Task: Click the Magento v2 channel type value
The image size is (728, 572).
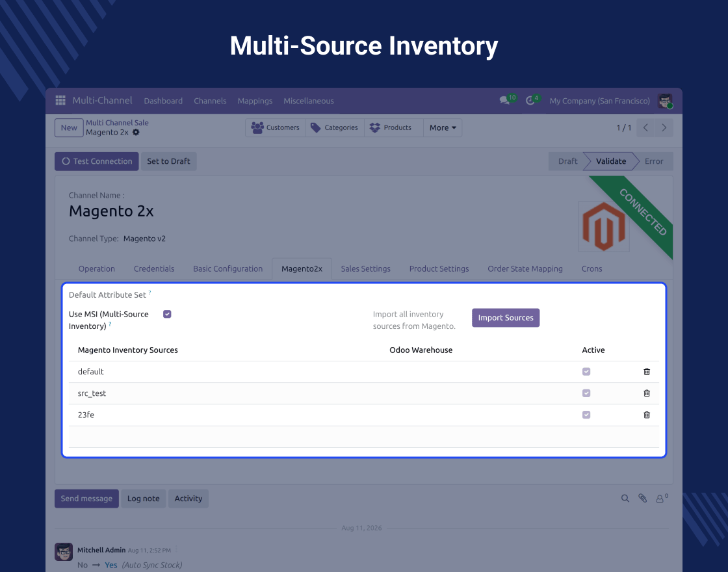Action: click(x=144, y=239)
